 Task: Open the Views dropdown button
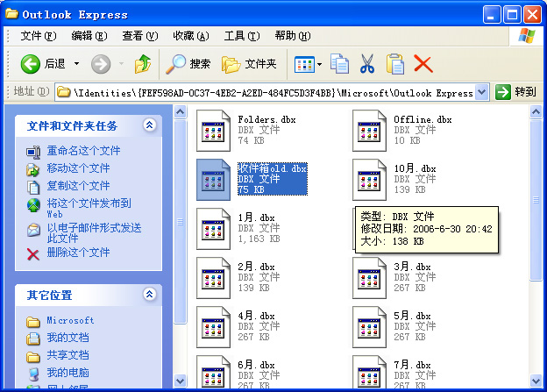coord(308,64)
